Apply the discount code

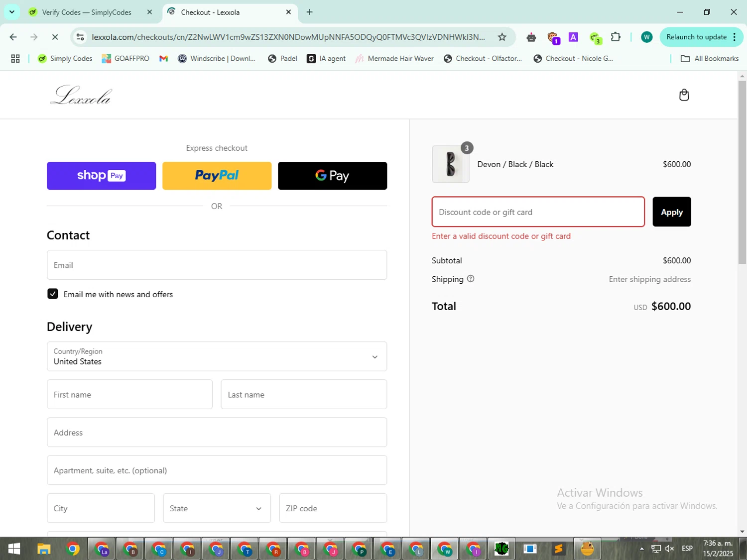671,212
